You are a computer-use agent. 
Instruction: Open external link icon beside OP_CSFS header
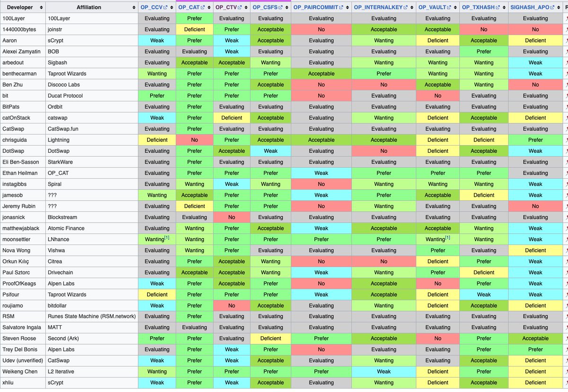(280, 8)
